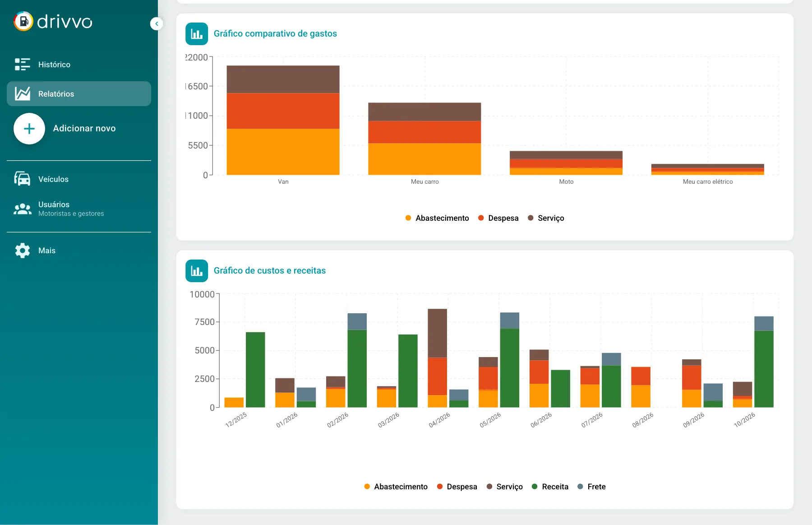Viewport: 812px width, 525px height.
Task: Click the Mais gear icon
Action: coord(22,251)
